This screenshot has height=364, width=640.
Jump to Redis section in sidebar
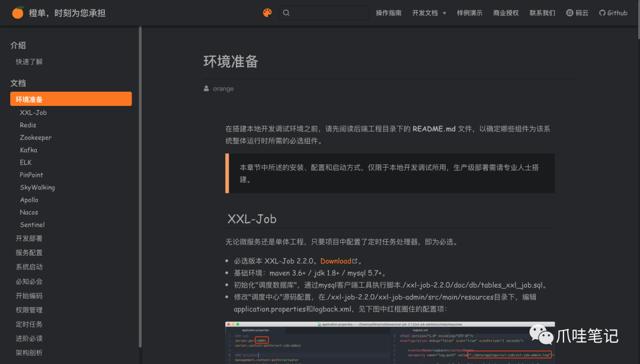28,125
